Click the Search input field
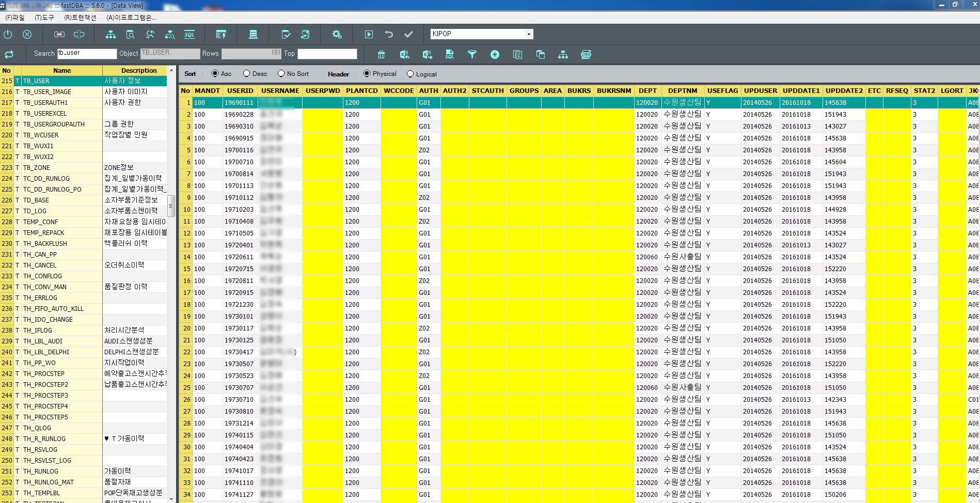980x503 pixels. click(x=87, y=53)
